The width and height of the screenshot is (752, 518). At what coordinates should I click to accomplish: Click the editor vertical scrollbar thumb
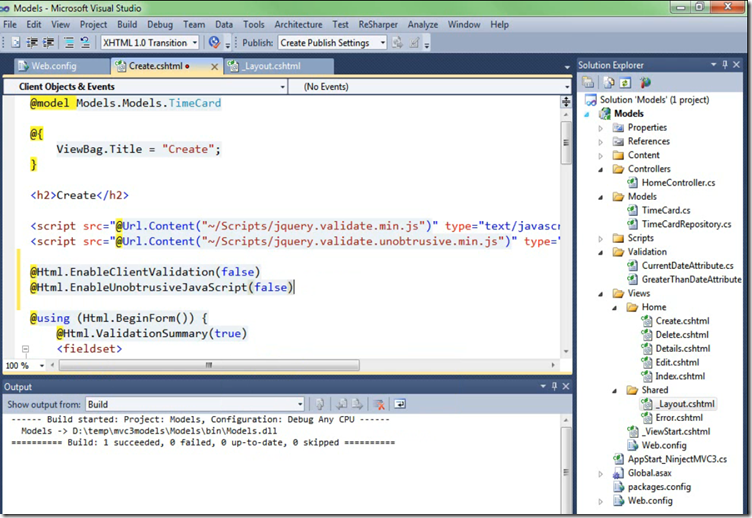pos(566,142)
